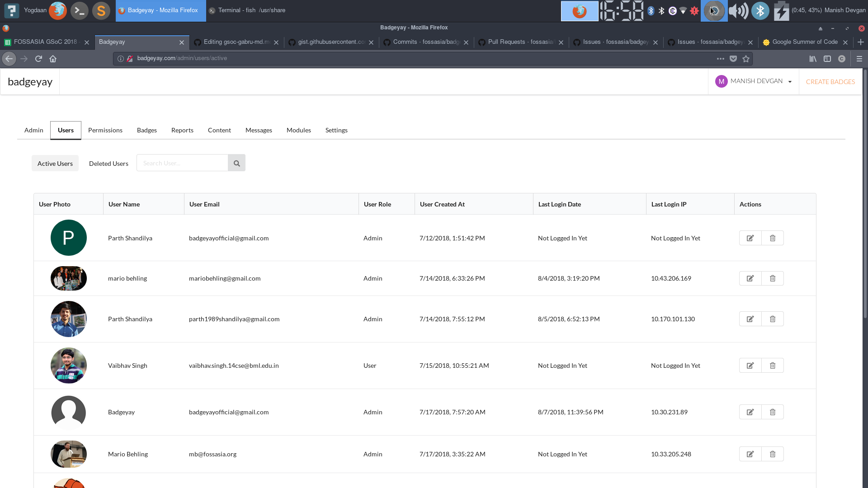Open a new browser tab
The height and width of the screenshot is (488, 868).
point(861,42)
